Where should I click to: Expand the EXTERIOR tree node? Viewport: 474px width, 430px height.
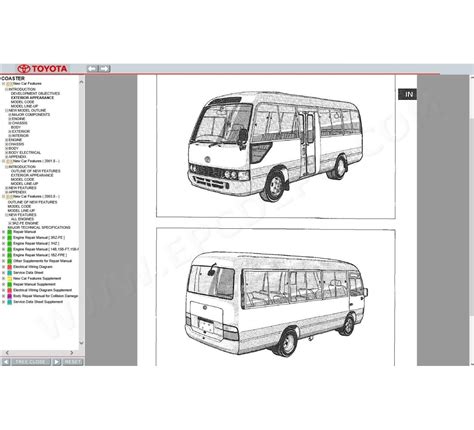tap(10, 132)
